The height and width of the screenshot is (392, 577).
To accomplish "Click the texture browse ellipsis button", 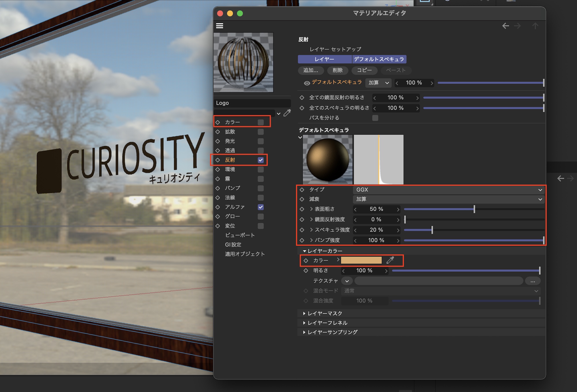I will (x=533, y=281).
